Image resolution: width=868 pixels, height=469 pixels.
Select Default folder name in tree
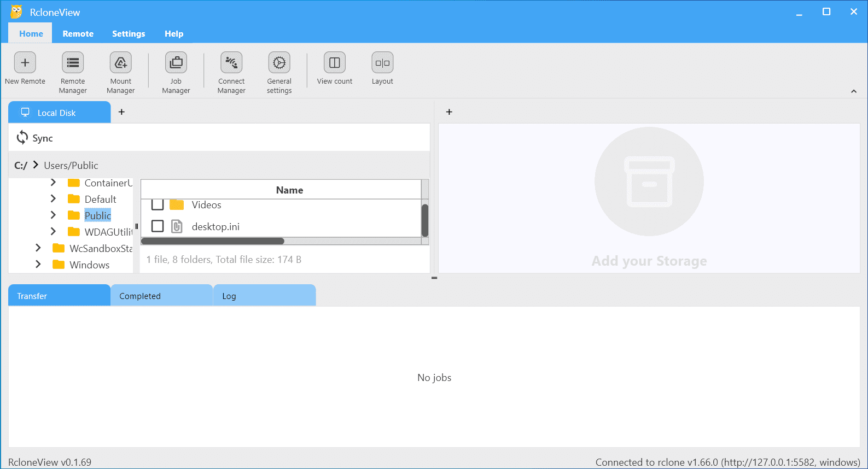pyautogui.click(x=101, y=200)
